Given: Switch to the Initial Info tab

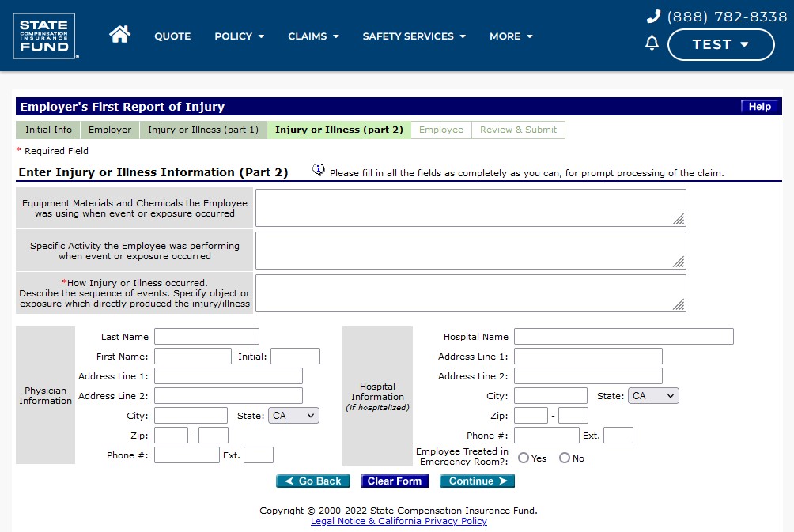Looking at the screenshot, I should [x=48, y=130].
